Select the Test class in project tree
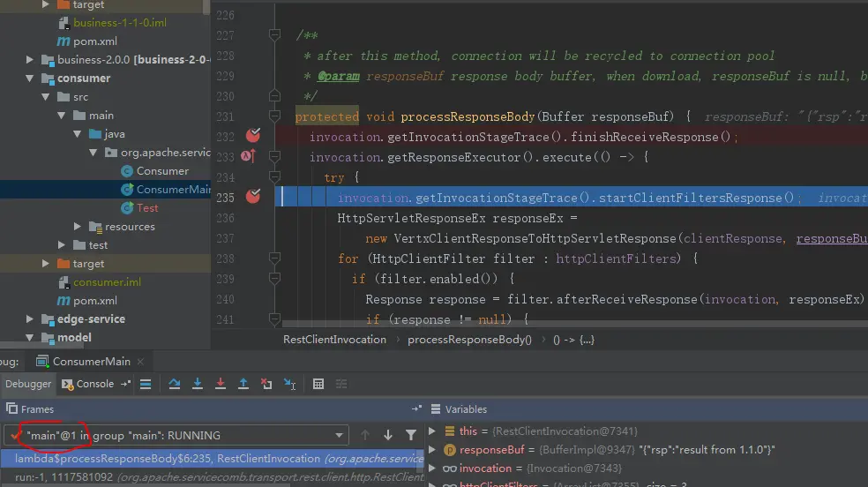 (147, 208)
